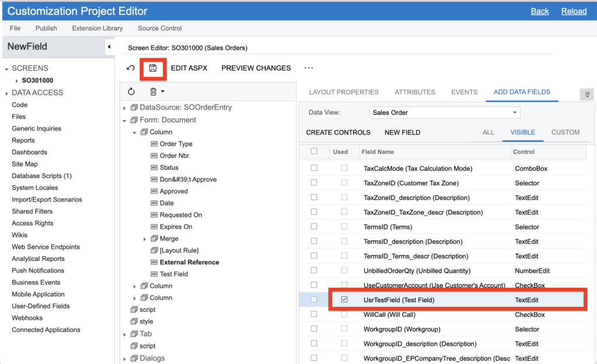The height and width of the screenshot is (364, 597).
Task: Tick the checkbox for TermsID (Terms)
Action: pos(314,227)
